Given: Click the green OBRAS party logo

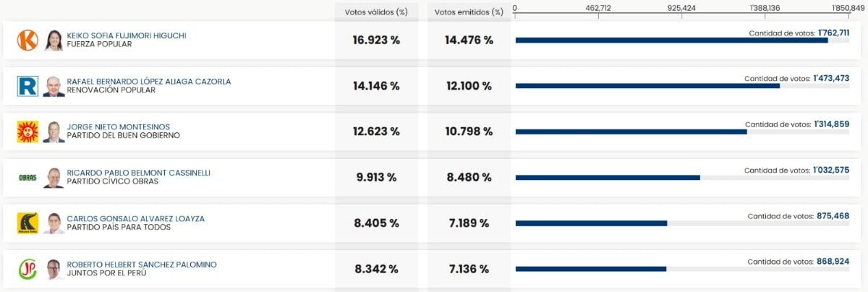Looking at the screenshot, I should [x=27, y=177].
